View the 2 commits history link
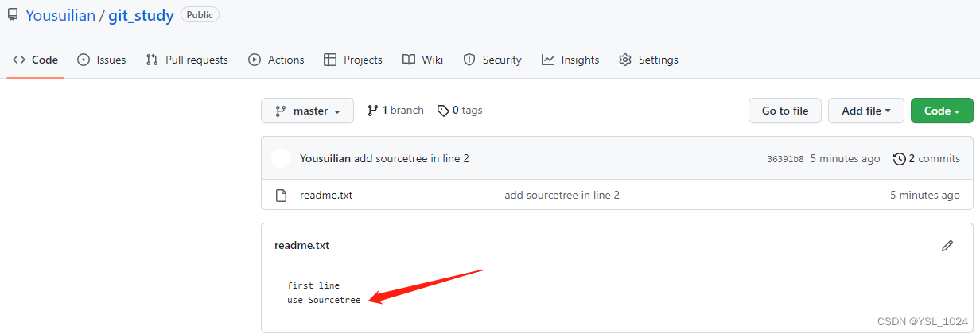This screenshot has width=980, height=334. [x=927, y=158]
